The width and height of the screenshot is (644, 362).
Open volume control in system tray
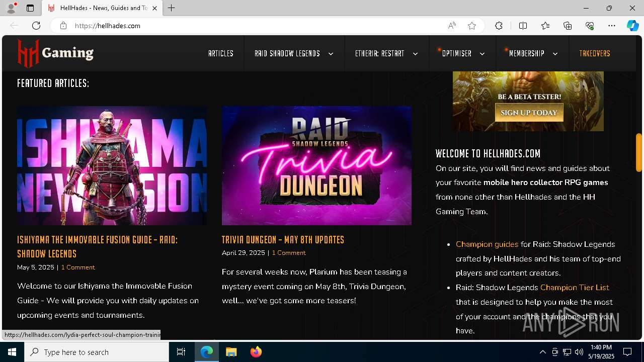579,352
